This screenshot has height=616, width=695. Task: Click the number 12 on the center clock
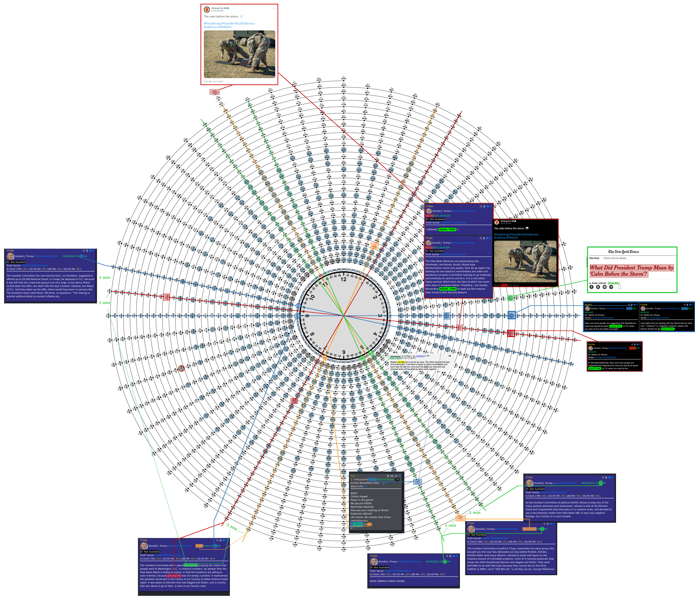(x=343, y=279)
